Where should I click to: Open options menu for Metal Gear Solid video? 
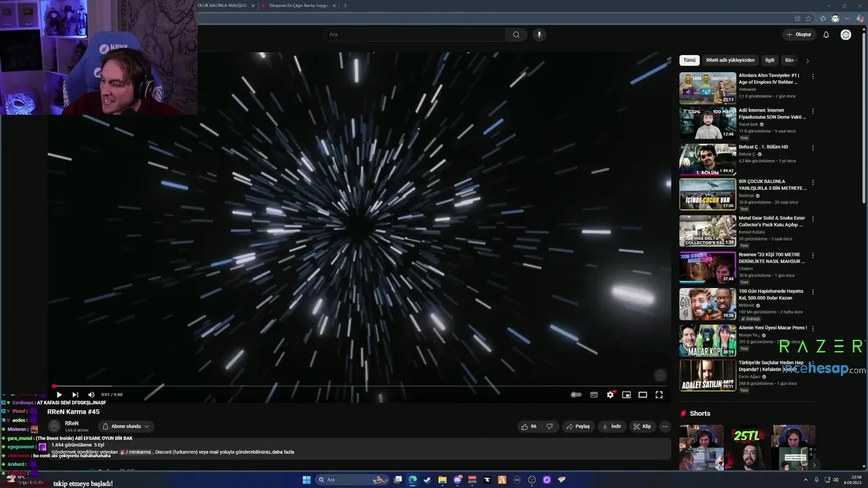pos(812,219)
